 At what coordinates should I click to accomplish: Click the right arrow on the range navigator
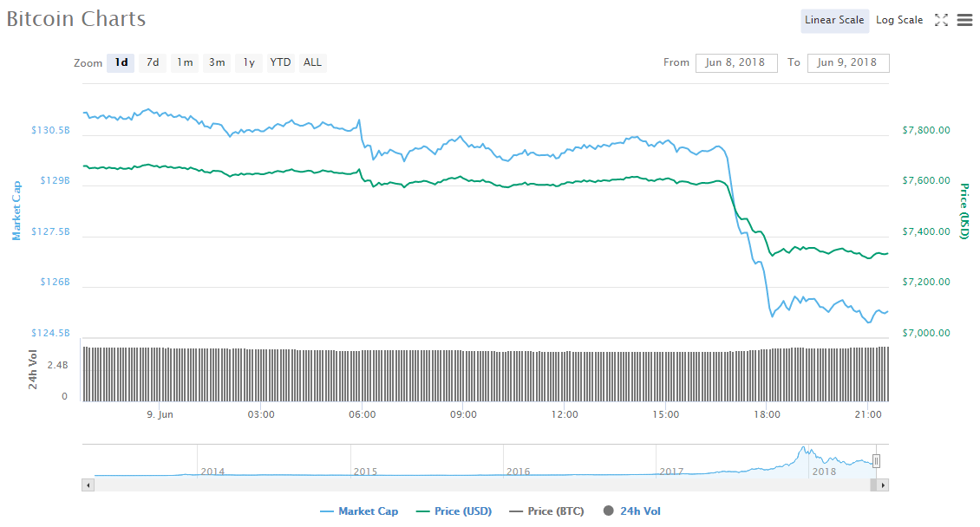[883, 485]
